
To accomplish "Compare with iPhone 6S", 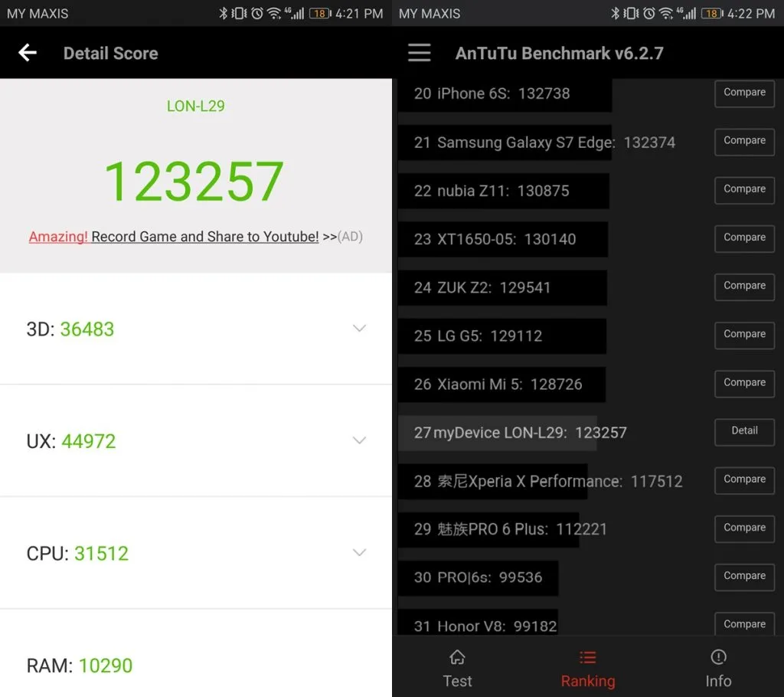I will click(x=744, y=93).
